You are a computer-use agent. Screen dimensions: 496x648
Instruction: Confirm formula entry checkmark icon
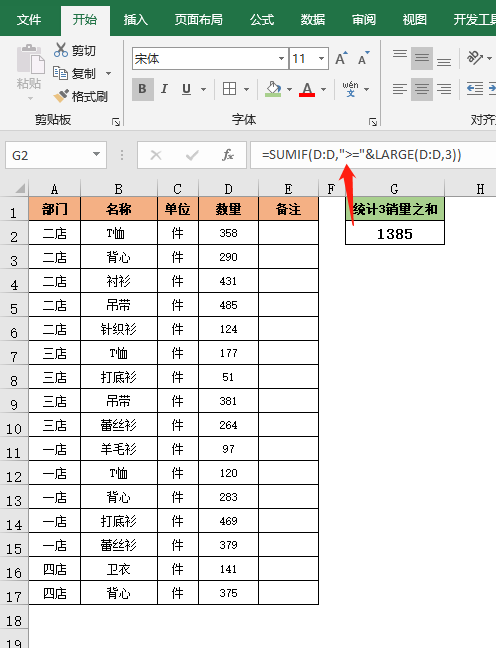[x=192, y=155]
